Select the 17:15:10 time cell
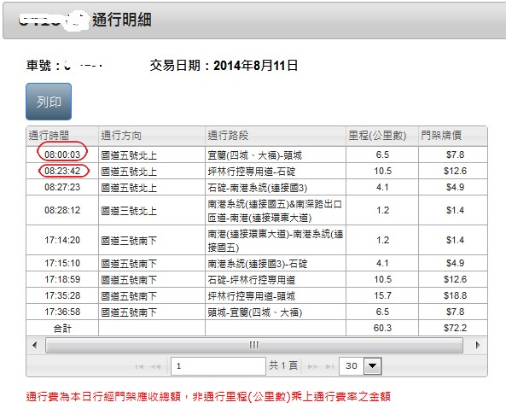Screen dimensions: 506x420 pyautogui.click(x=62, y=263)
